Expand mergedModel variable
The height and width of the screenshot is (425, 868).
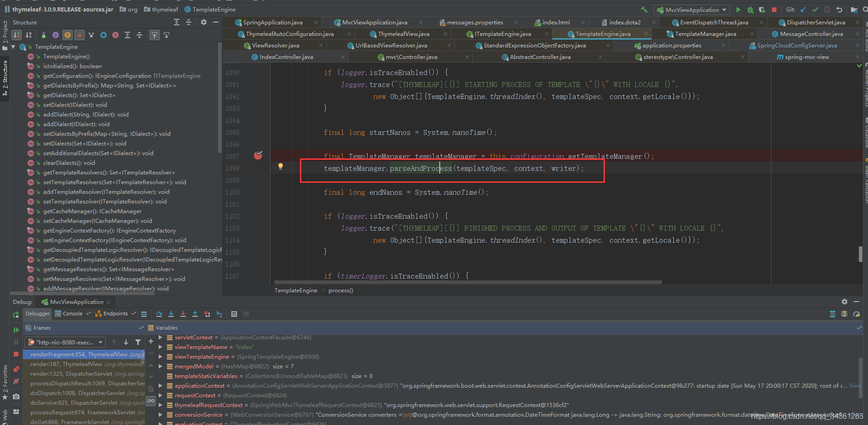[x=160, y=367]
